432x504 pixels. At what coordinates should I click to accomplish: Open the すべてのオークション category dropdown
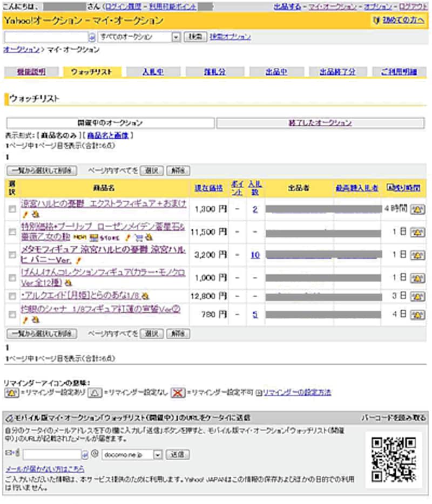139,37
